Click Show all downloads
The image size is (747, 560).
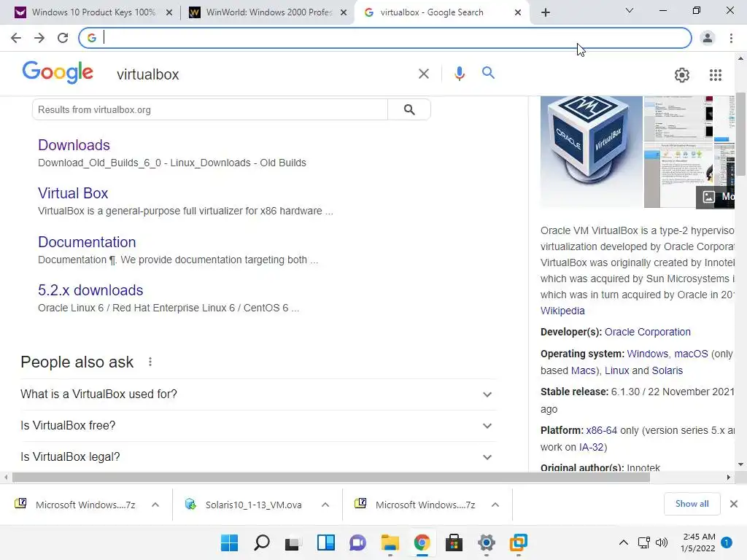tap(692, 504)
